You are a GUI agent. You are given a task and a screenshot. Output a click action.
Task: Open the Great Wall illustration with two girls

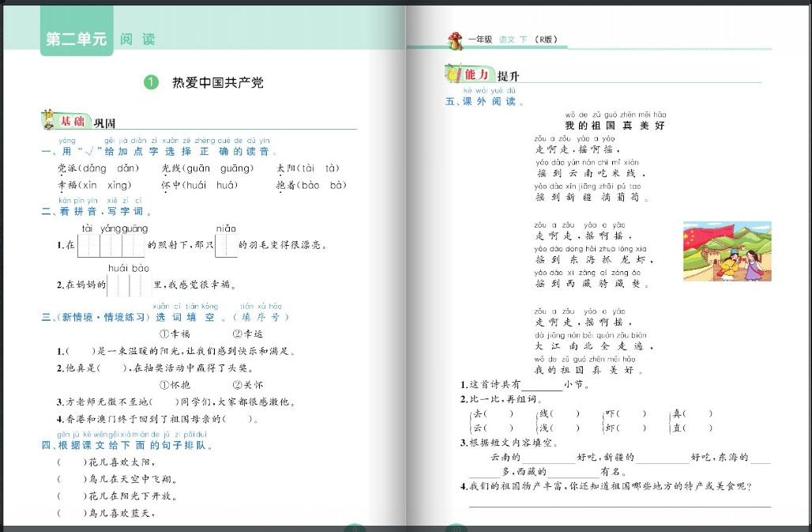click(727, 251)
